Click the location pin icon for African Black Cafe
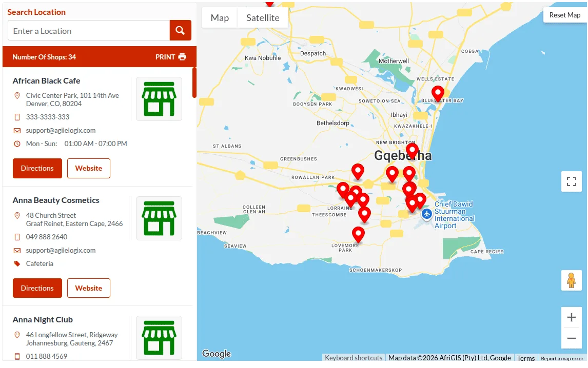 click(17, 95)
